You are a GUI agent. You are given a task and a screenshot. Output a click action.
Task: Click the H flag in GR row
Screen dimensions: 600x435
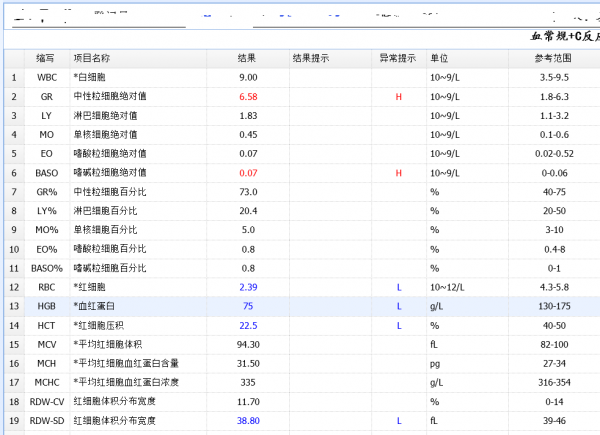[399, 97]
